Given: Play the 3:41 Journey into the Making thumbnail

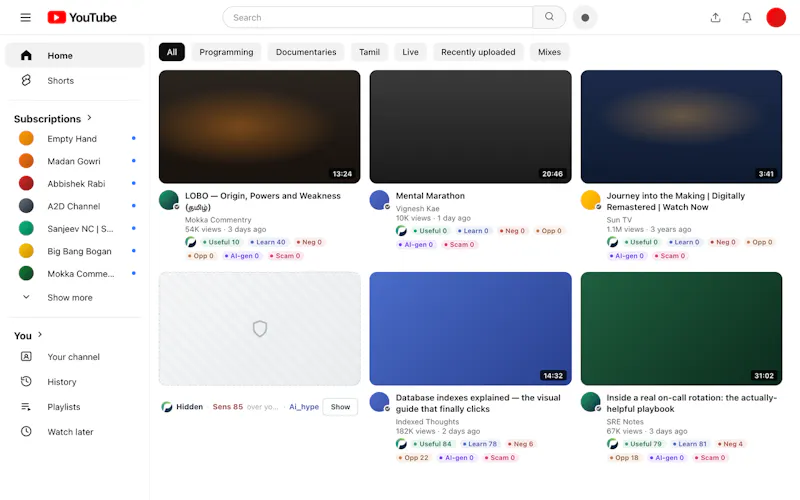Looking at the screenshot, I should point(681,127).
